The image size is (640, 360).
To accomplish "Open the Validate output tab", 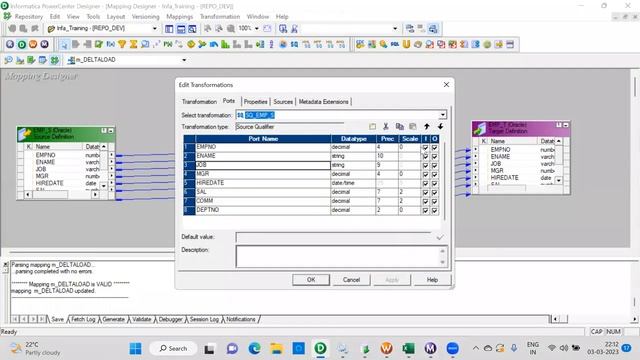I will tap(142, 319).
